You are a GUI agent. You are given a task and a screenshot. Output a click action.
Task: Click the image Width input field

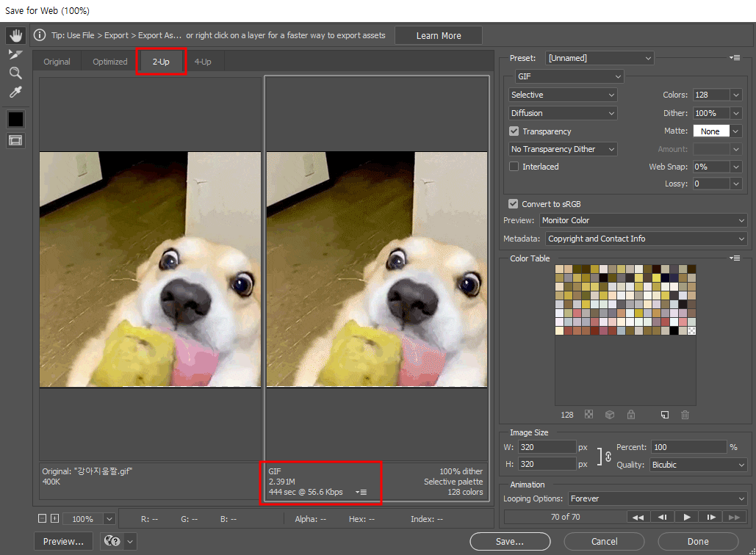click(547, 447)
